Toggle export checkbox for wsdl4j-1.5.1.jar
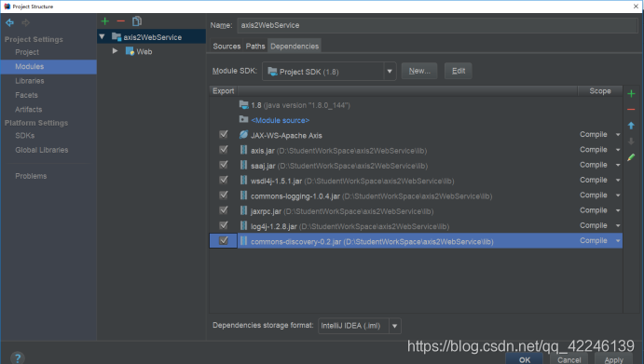Image resolution: width=644 pixels, height=364 pixels. pos(224,180)
